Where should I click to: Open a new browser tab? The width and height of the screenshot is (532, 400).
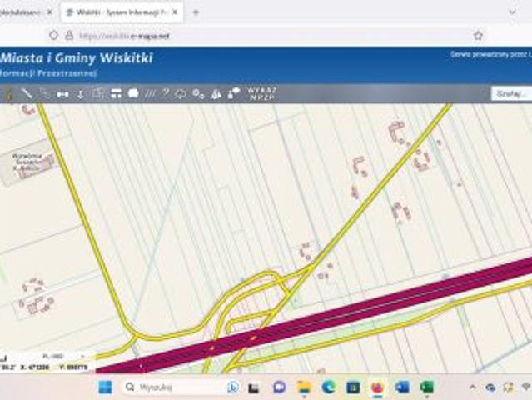pos(196,12)
